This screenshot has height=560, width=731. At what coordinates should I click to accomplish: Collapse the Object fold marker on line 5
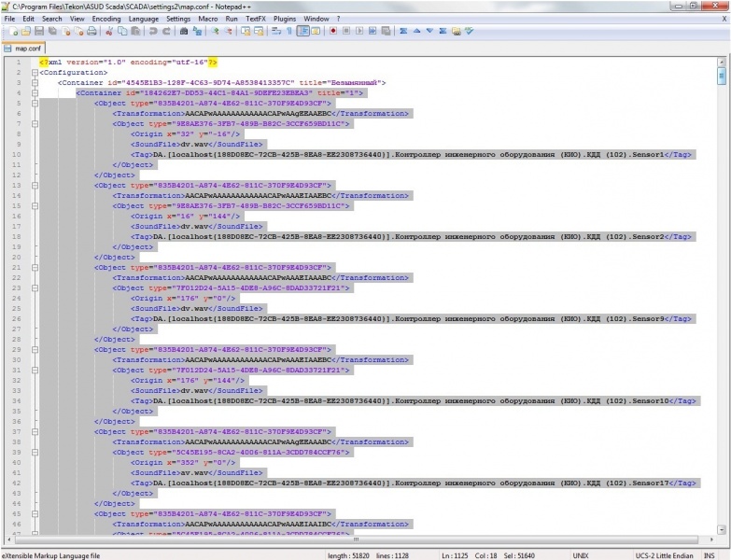click(33, 103)
